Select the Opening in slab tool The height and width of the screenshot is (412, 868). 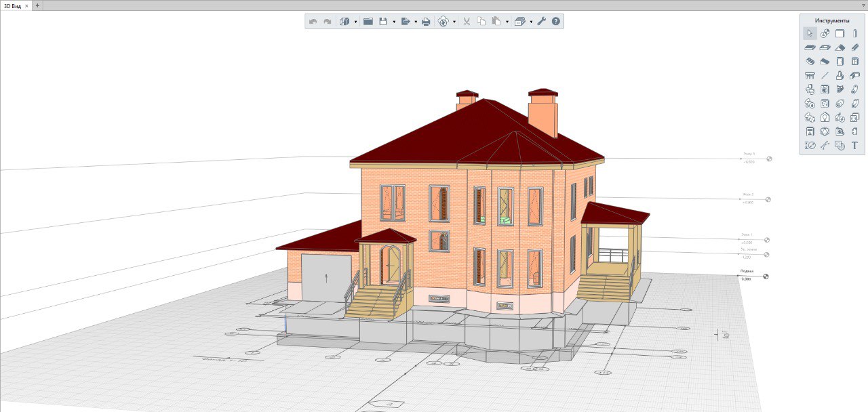[x=825, y=47]
